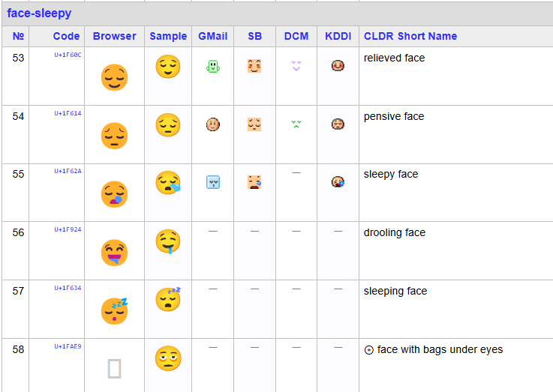The image size is (553, 392).
Task: Click the CLDR Short Name header
Action: [410, 36]
